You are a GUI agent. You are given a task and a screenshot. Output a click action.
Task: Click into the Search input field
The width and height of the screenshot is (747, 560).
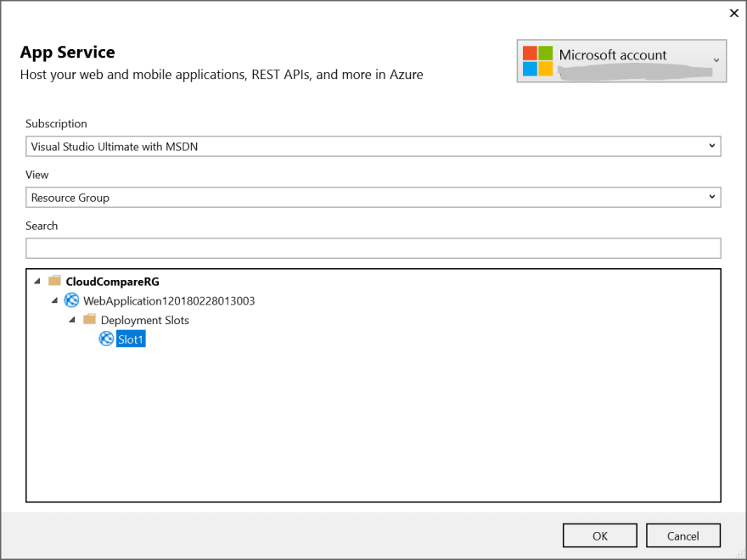[373, 248]
